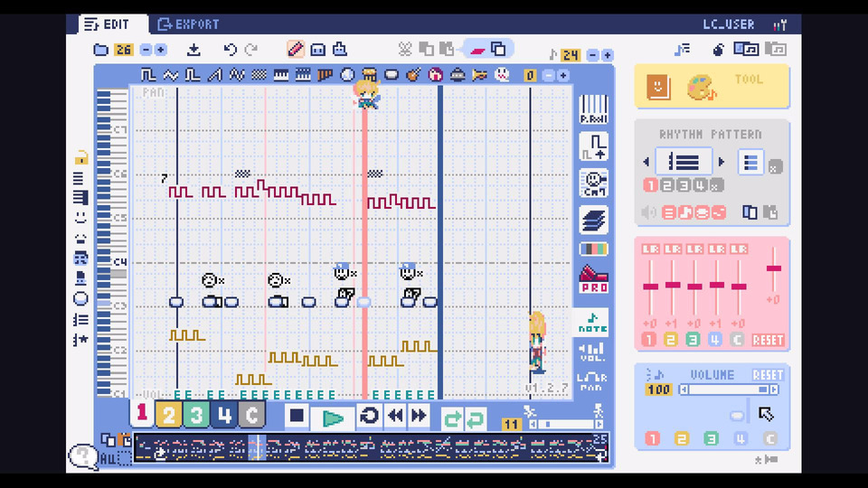Open the folder icon to load a song

pos(100,50)
